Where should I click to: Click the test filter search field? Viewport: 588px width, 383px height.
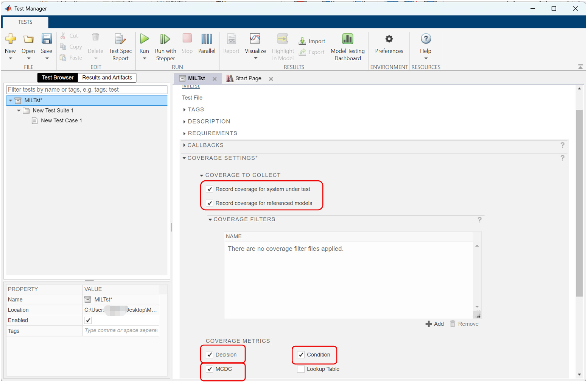tap(86, 89)
